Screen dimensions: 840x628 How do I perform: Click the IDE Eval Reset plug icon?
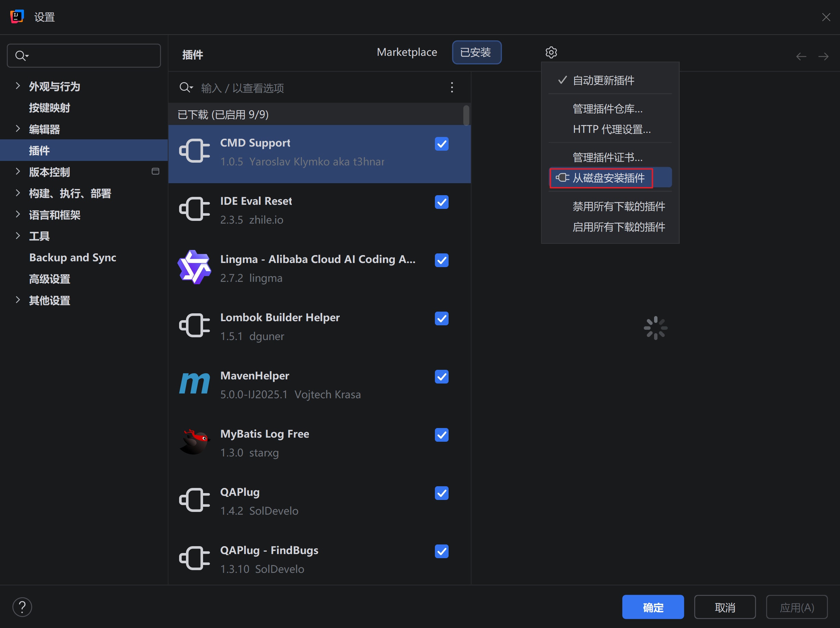coord(194,209)
